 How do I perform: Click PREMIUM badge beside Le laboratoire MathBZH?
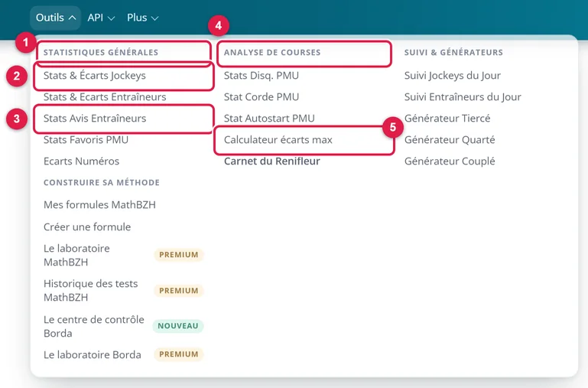click(x=179, y=255)
